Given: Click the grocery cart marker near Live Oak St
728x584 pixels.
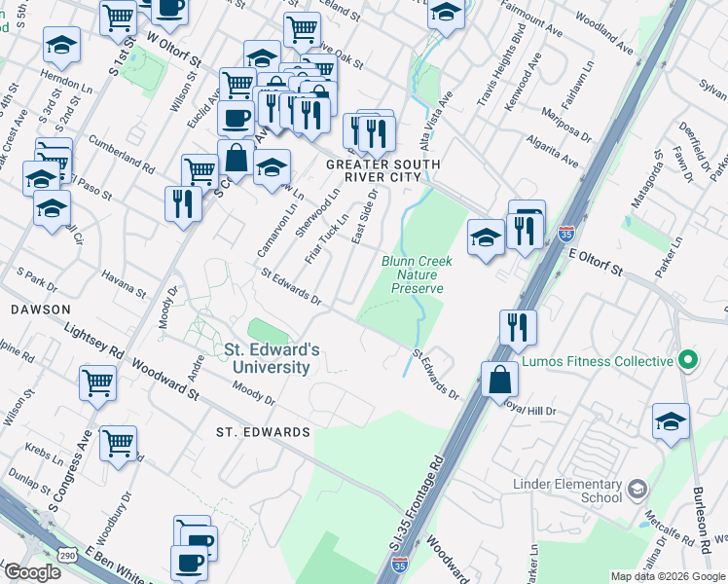Looking at the screenshot, I should tap(303, 30).
